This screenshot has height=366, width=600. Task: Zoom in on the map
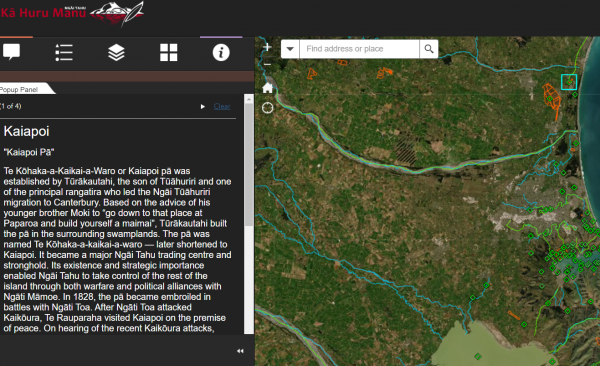point(267,47)
